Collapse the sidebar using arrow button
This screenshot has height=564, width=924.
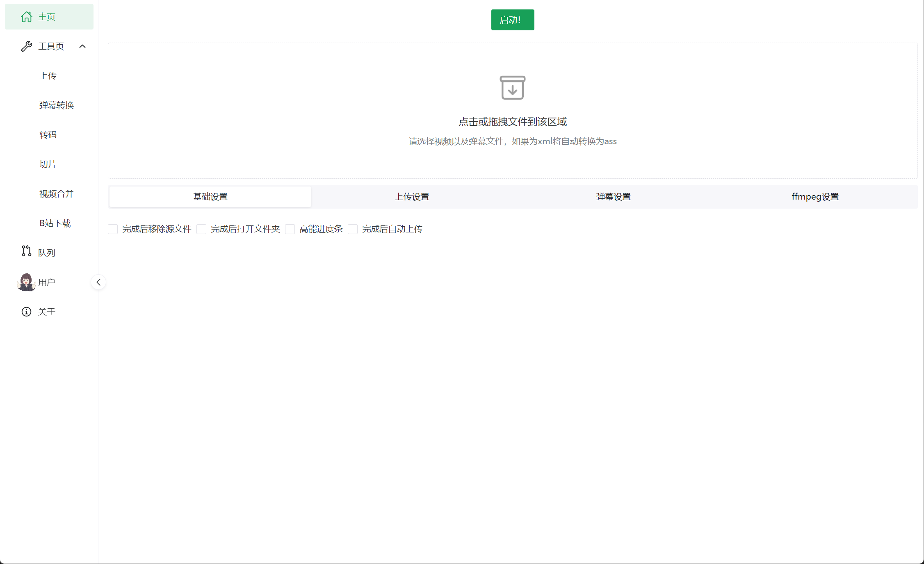98,282
